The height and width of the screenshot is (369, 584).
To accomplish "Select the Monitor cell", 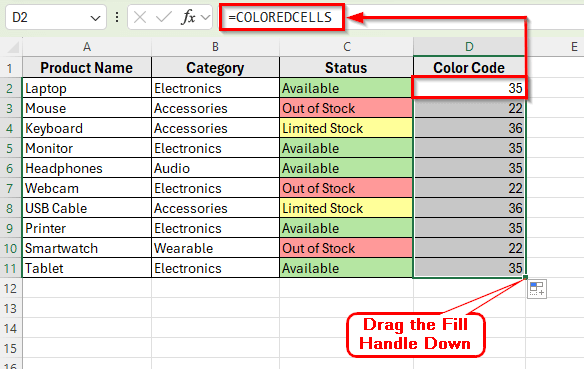I will (87, 149).
